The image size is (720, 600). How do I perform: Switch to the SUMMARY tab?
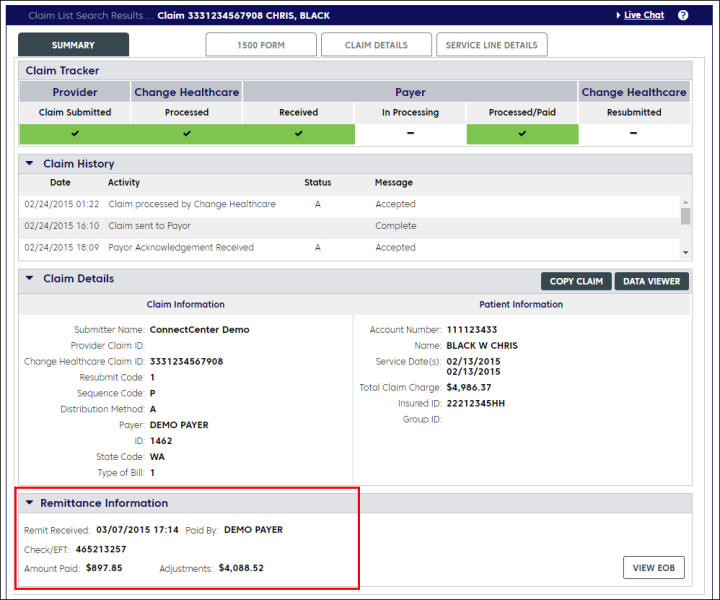[73, 45]
